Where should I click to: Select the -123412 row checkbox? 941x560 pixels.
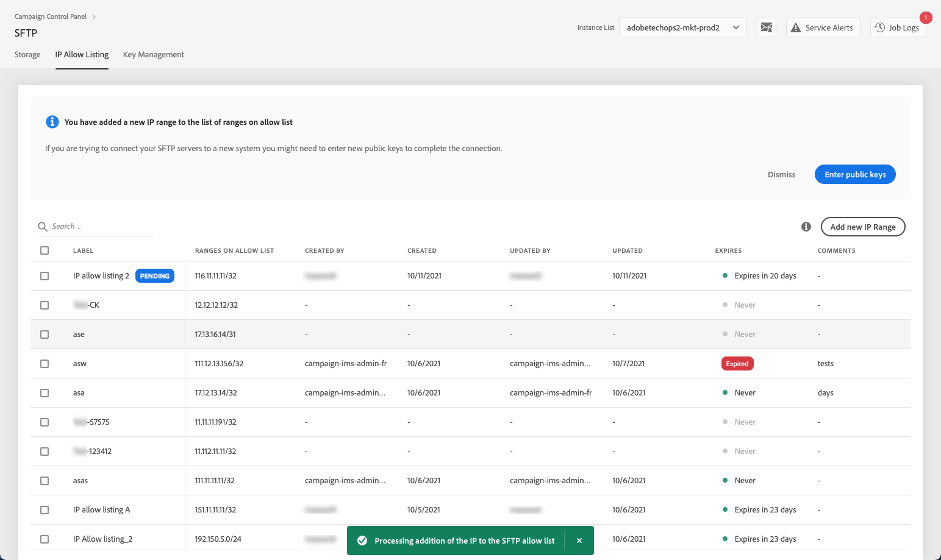pos(45,452)
